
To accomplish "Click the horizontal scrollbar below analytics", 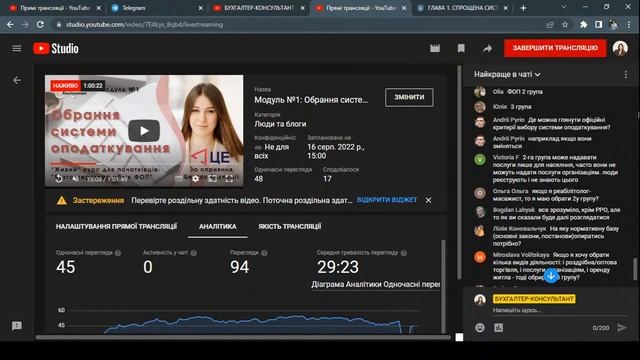I will click(243, 337).
